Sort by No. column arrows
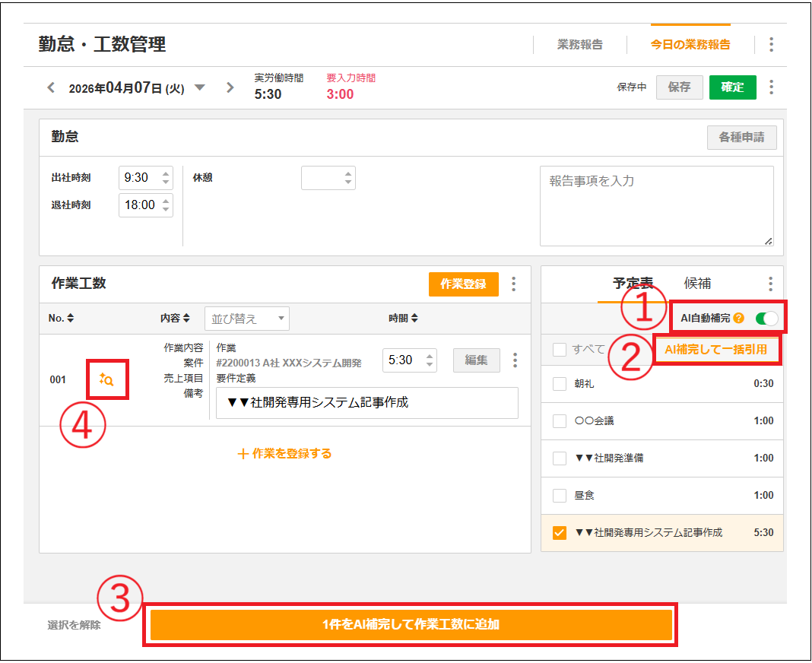 click(71, 318)
